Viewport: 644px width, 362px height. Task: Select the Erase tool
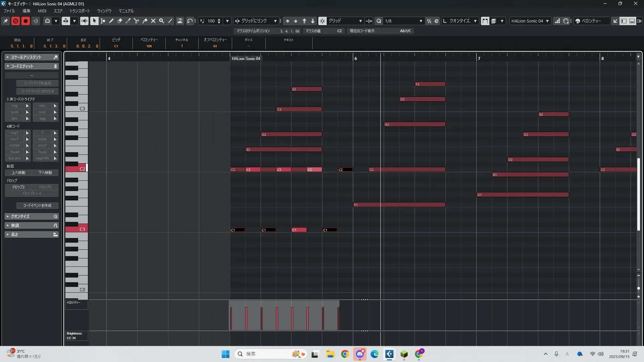coord(120,21)
